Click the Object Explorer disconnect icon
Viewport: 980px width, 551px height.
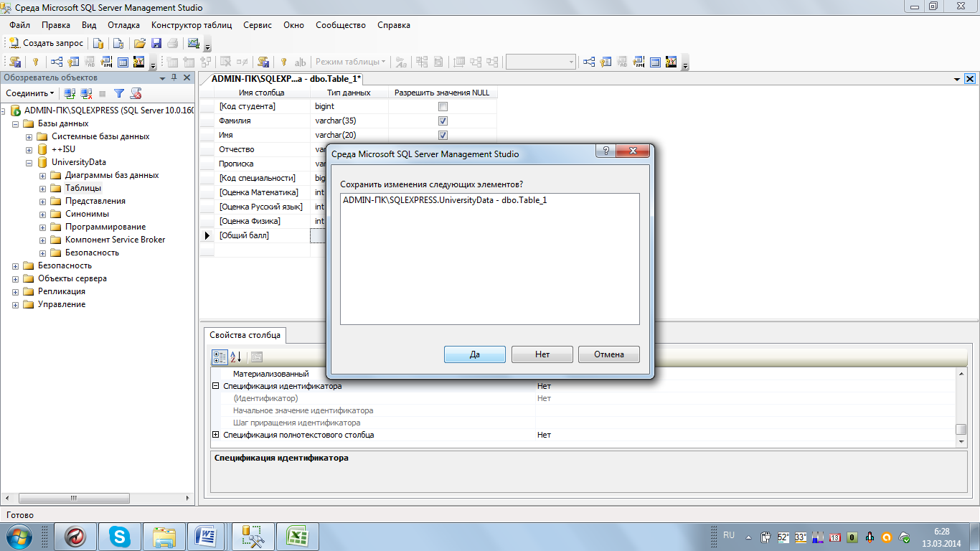coord(86,93)
